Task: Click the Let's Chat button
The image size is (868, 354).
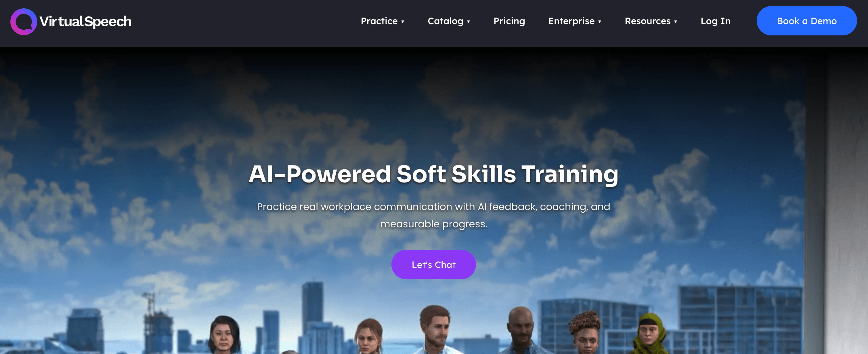Action: [434, 265]
